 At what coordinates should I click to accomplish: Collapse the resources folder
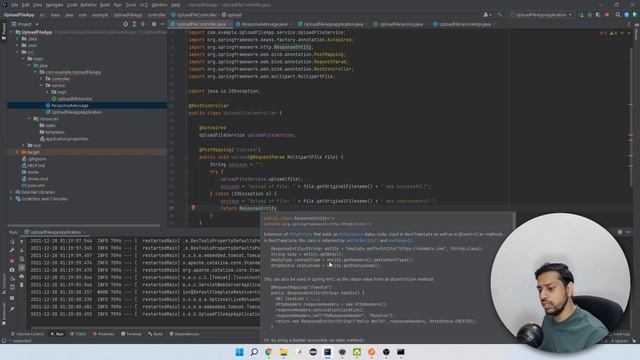tap(29, 119)
